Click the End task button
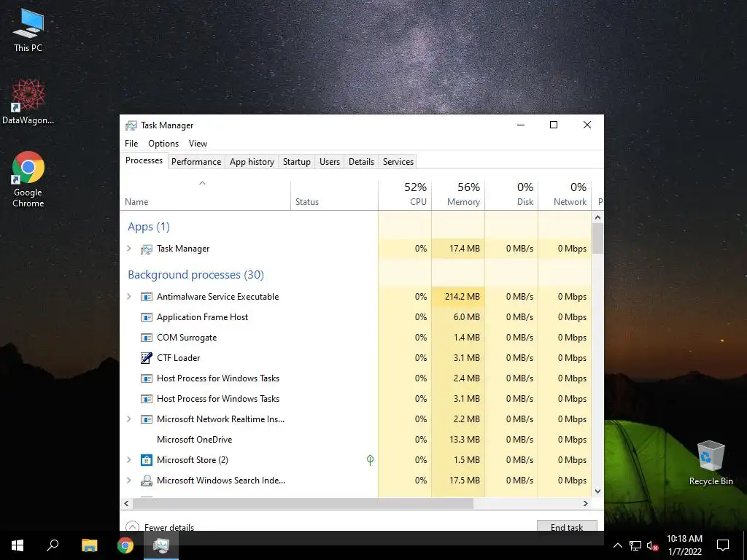The height and width of the screenshot is (560, 747). (x=567, y=526)
